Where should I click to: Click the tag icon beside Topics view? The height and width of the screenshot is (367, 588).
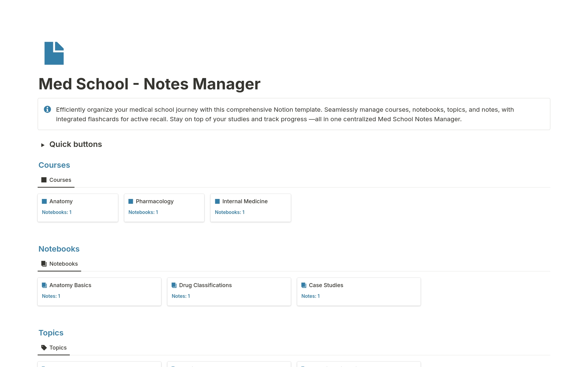(x=44, y=347)
